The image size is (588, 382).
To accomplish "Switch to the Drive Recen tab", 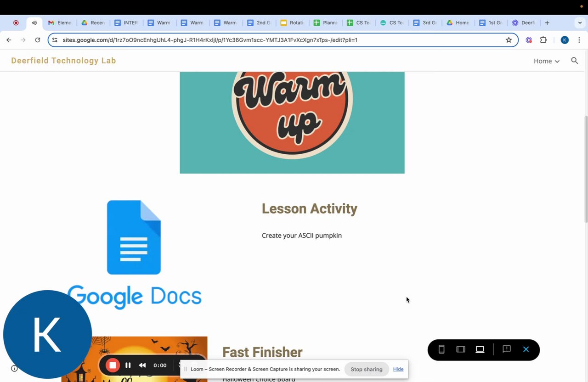I will (93, 22).
